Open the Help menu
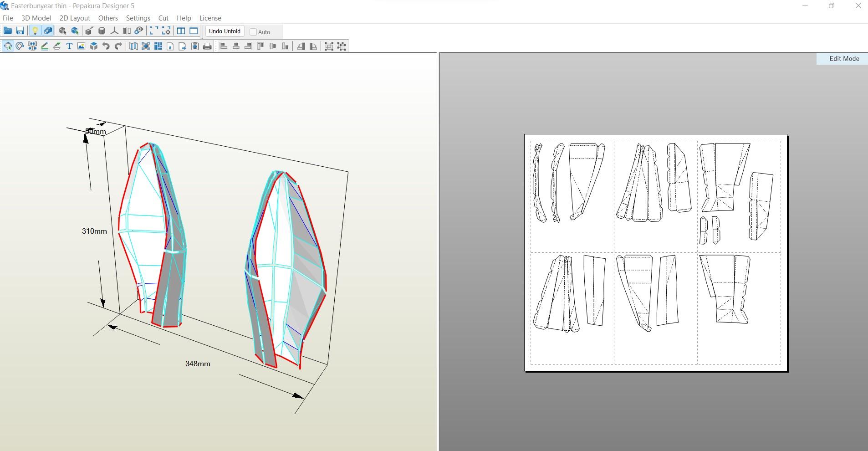The height and width of the screenshot is (451, 868). tap(184, 18)
